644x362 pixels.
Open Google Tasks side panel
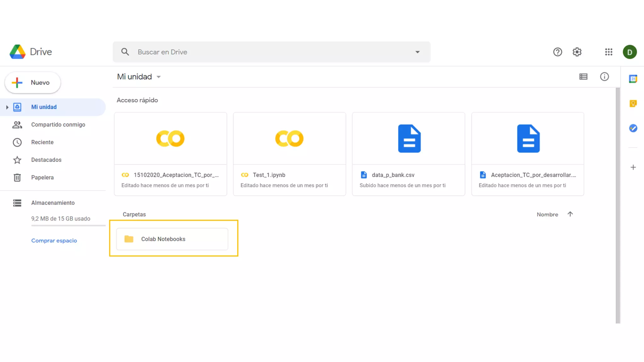pyautogui.click(x=633, y=128)
